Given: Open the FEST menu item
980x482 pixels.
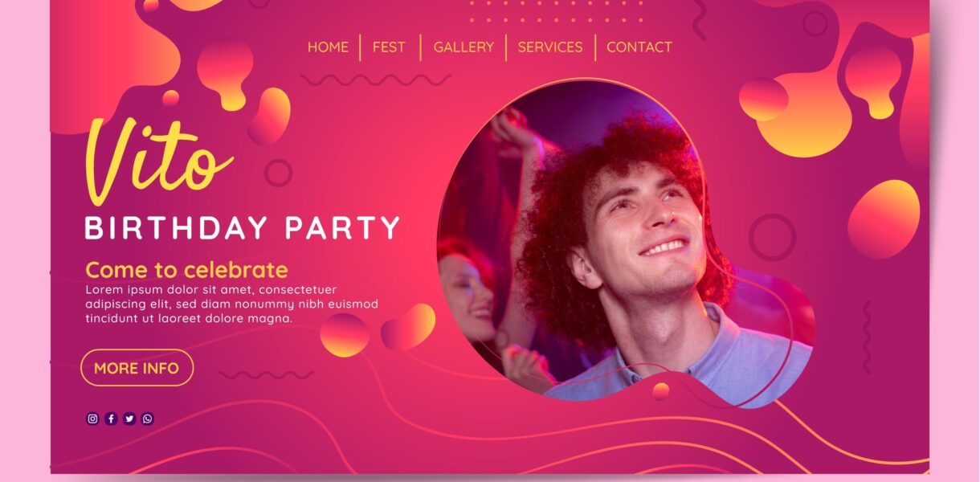Looking at the screenshot, I should pos(389,47).
